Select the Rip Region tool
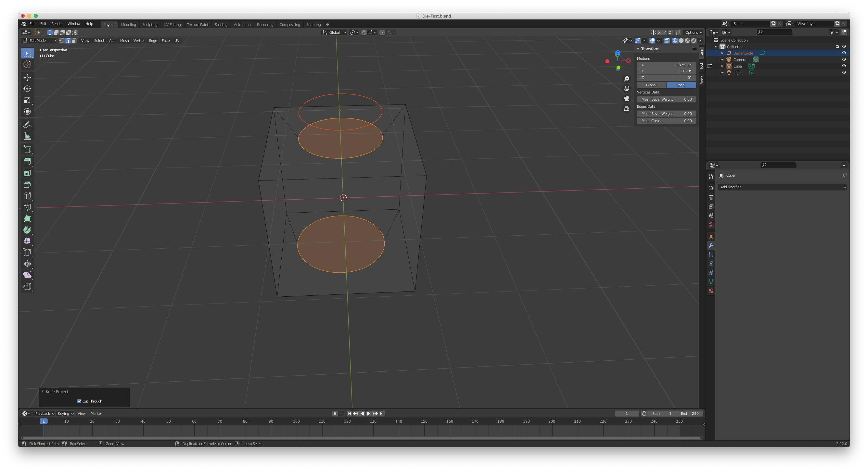The height and width of the screenshot is (471, 868). pos(27,287)
